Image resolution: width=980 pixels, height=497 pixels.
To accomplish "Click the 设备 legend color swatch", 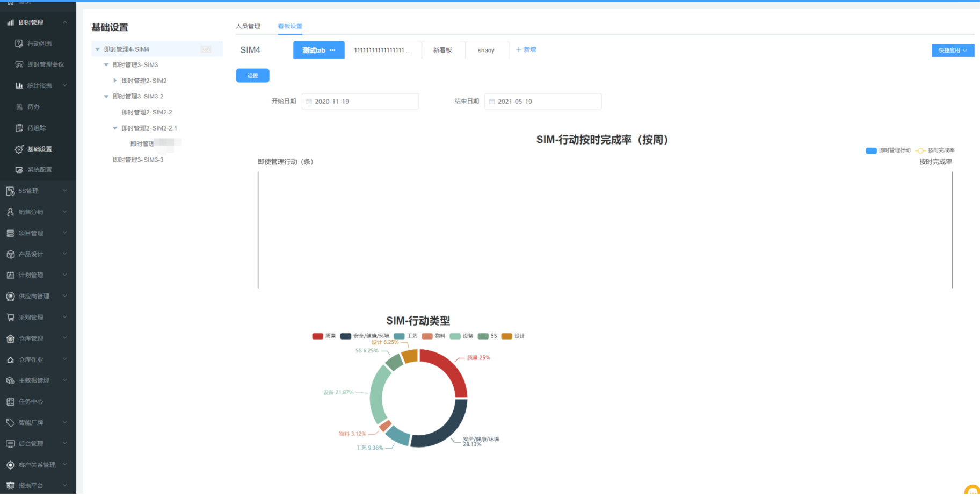I will pos(455,336).
